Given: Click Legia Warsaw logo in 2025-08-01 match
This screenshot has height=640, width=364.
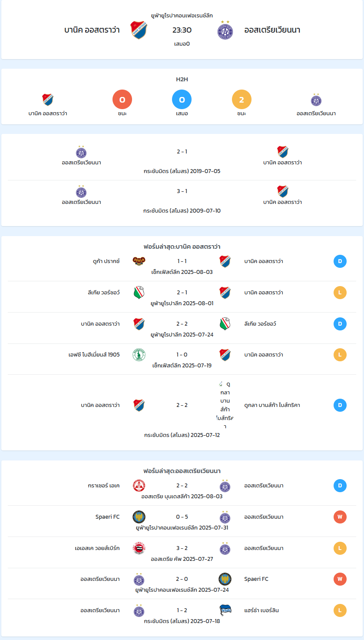Looking at the screenshot, I should [x=139, y=293].
